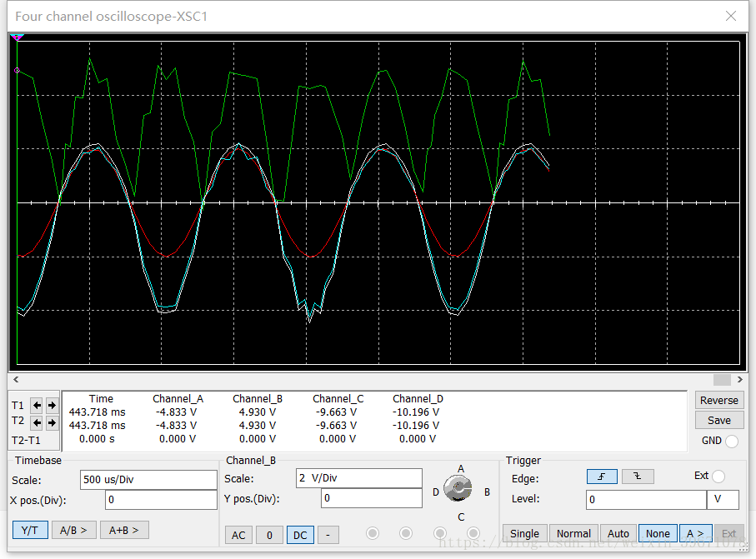Click the channel selector knob
Viewport: 756px width, 559px height.
click(x=458, y=488)
